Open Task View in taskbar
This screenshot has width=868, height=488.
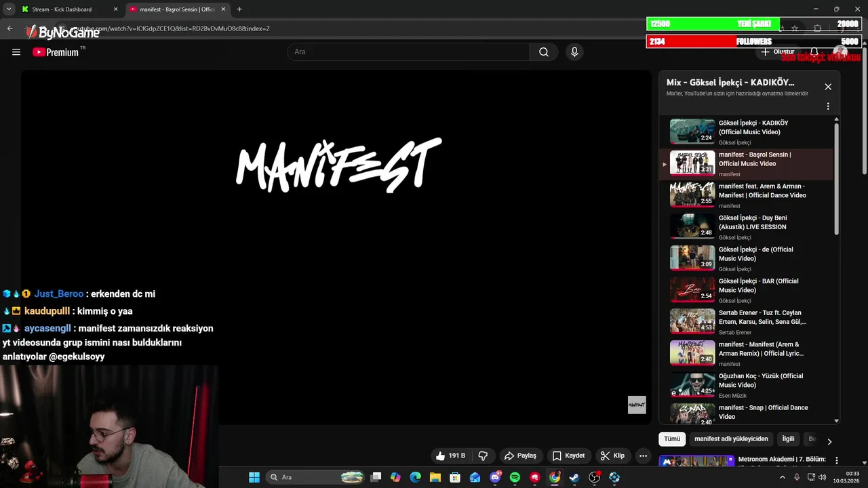coord(376,477)
